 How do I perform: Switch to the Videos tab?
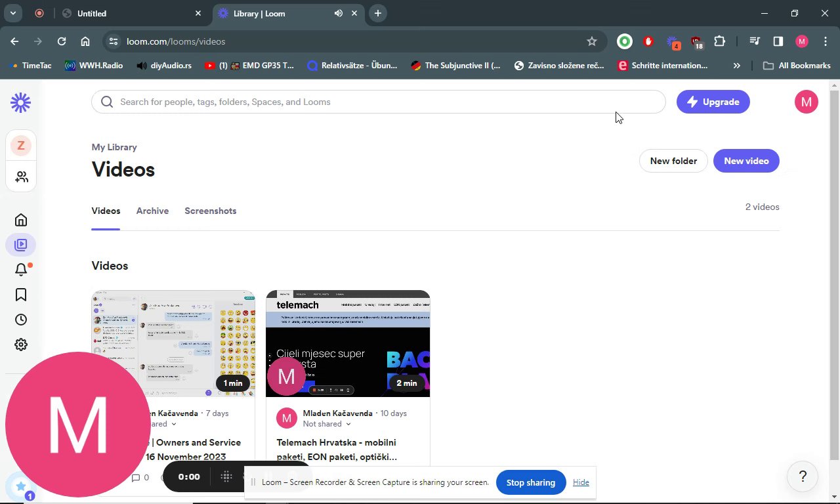[x=106, y=211]
